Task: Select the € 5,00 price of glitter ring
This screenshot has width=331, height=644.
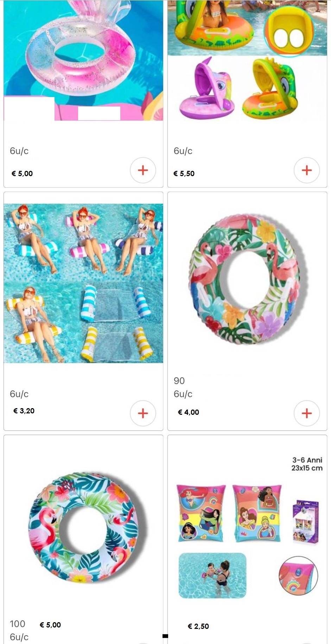Action: coord(22,173)
